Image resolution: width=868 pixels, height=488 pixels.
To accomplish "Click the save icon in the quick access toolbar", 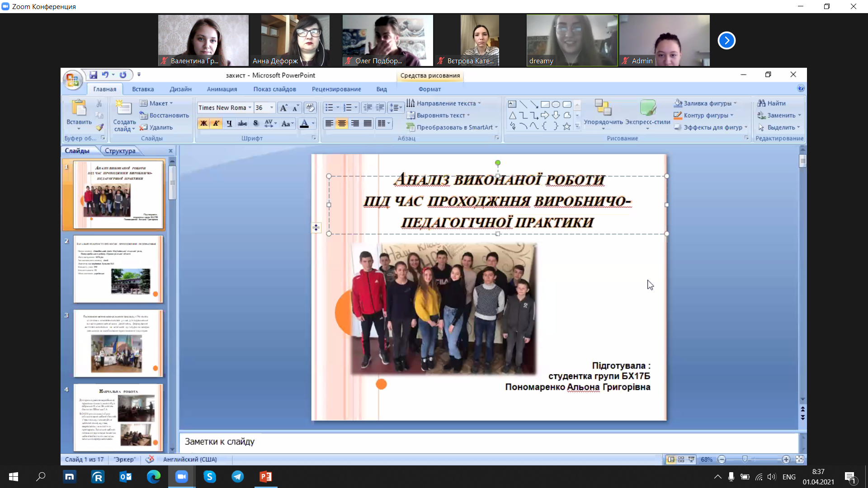I will pos(93,75).
